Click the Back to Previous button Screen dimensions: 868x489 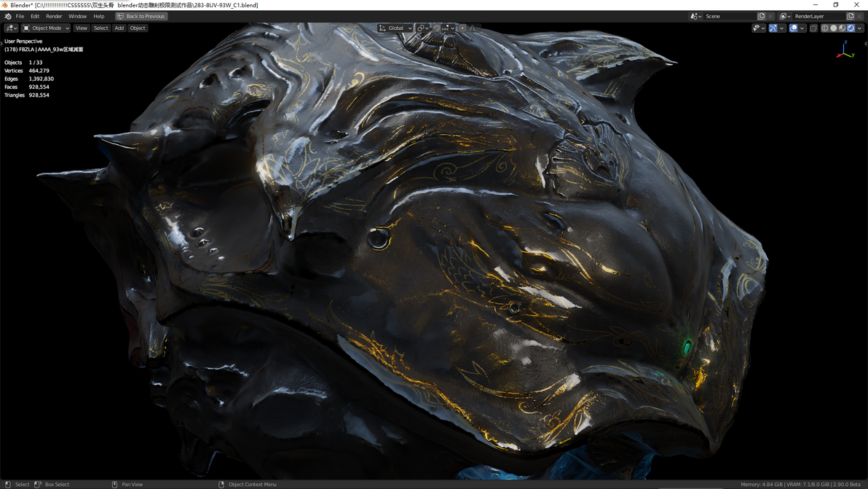(141, 17)
